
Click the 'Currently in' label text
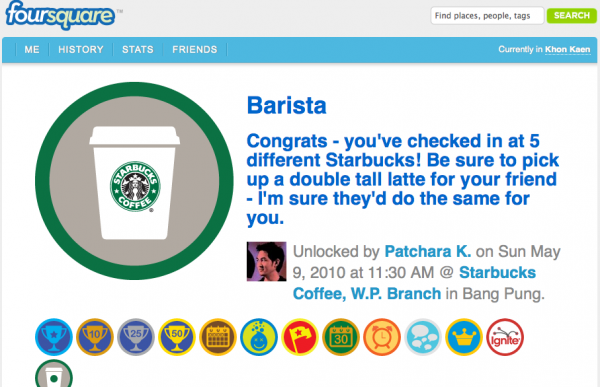click(x=520, y=49)
